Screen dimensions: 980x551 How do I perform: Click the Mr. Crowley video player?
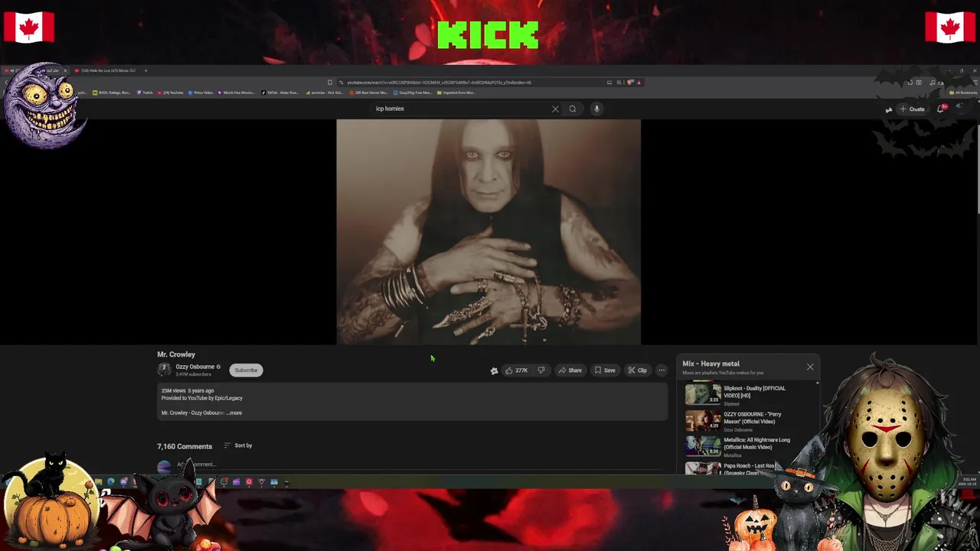tap(488, 232)
